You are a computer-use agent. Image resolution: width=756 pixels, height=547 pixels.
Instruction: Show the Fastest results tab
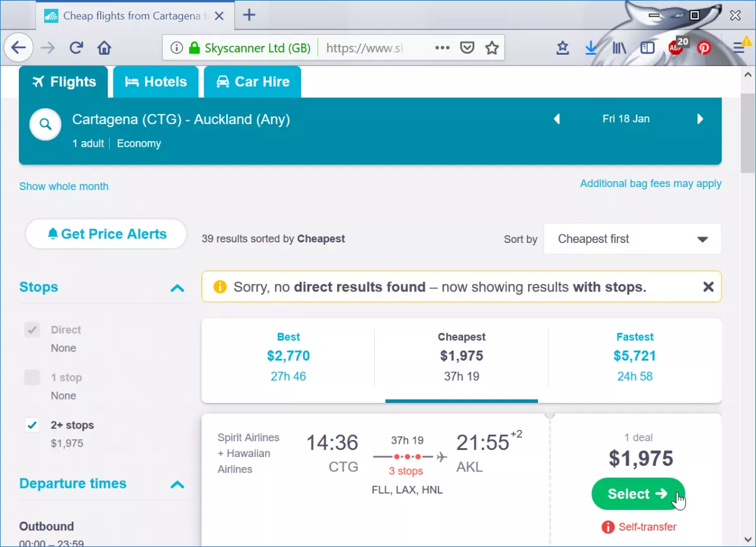[635, 357]
